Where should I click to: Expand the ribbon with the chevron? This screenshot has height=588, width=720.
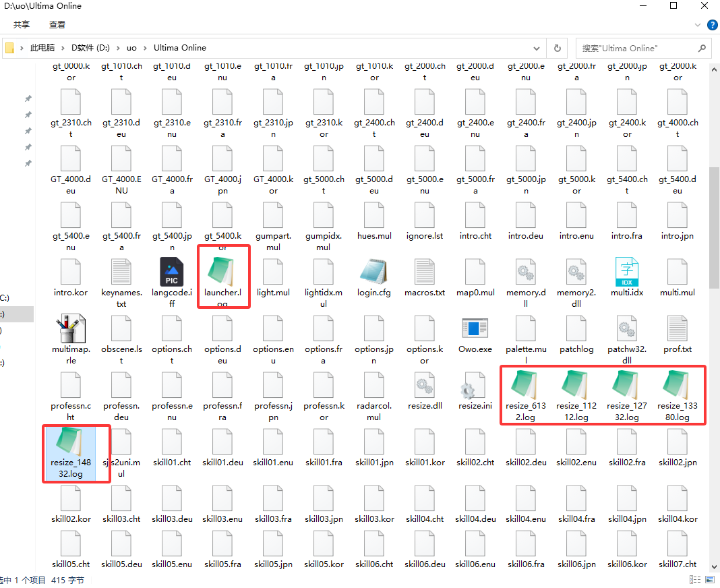coord(698,25)
